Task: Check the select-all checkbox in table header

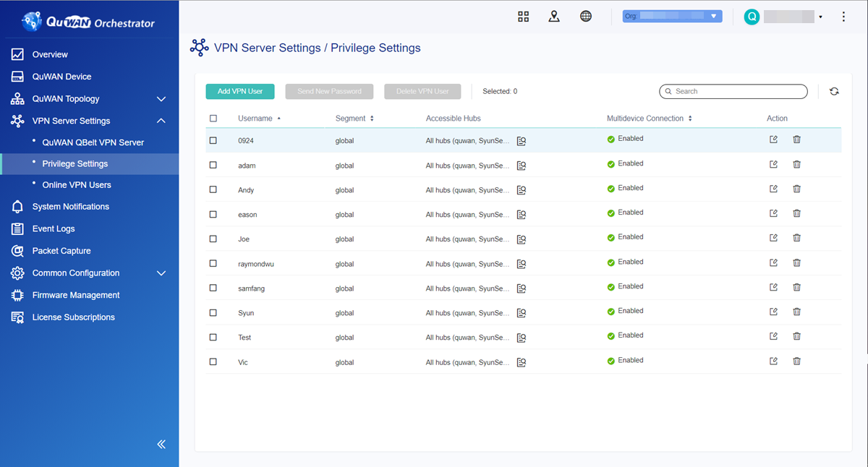Action: pos(213,118)
